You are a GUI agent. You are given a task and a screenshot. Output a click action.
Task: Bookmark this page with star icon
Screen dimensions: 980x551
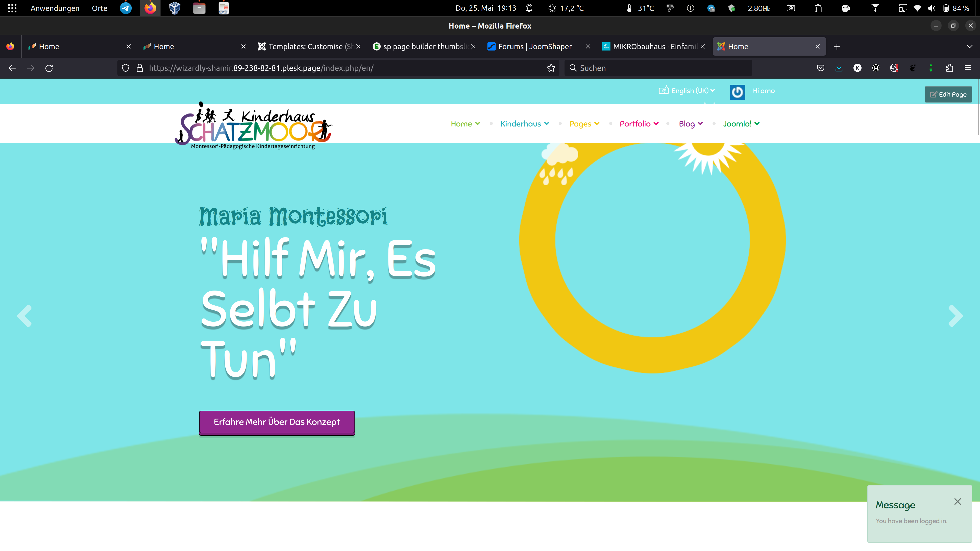point(551,68)
